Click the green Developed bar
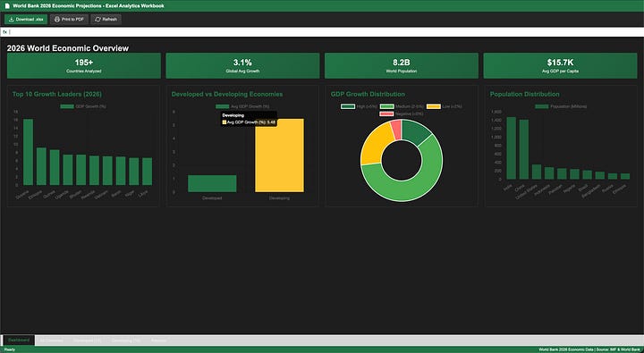Screen dimensions: 644x353 click(212, 183)
